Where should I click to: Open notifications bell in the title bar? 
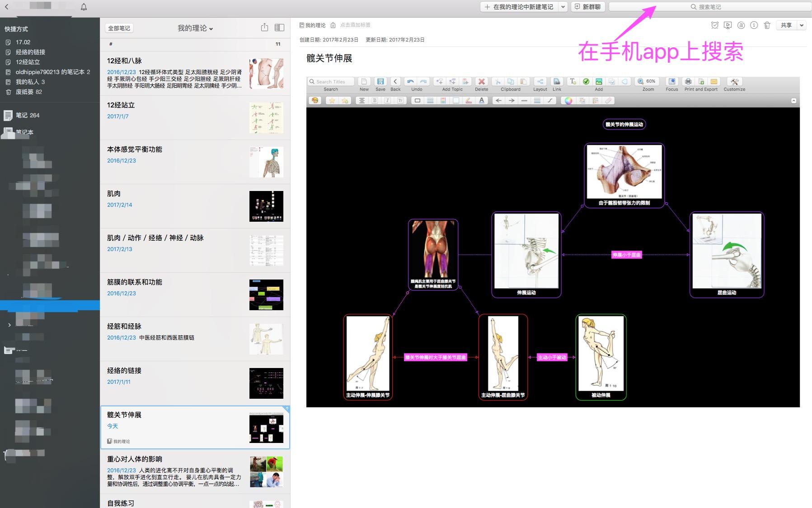[x=84, y=7]
